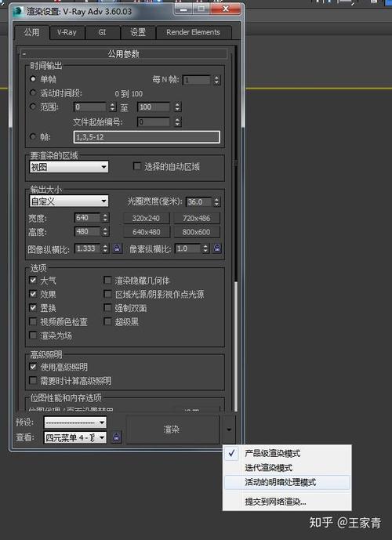
Task: Click the 宽度 field showing 640
Action: coord(88,218)
